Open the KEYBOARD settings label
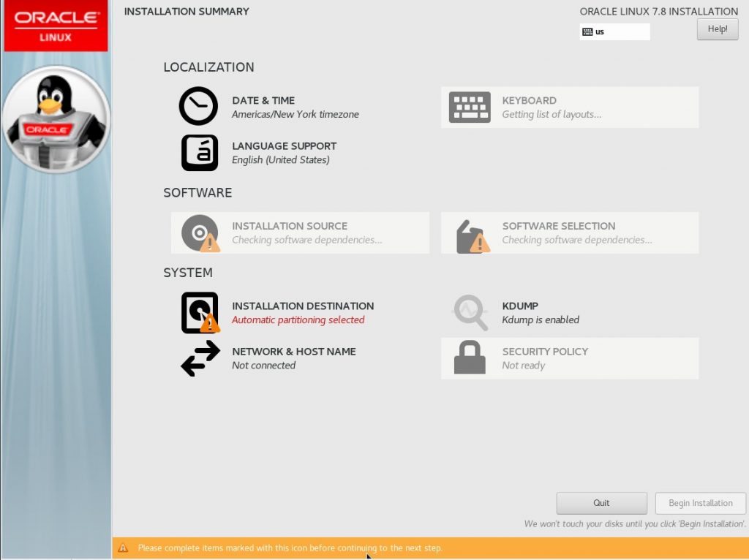The height and width of the screenshot is (560, 749). (x=530, y=100)
